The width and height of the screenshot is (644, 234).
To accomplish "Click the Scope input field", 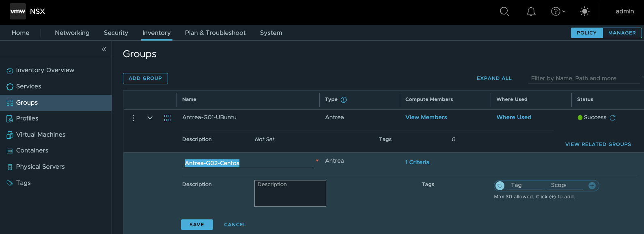I will [565, 185].
